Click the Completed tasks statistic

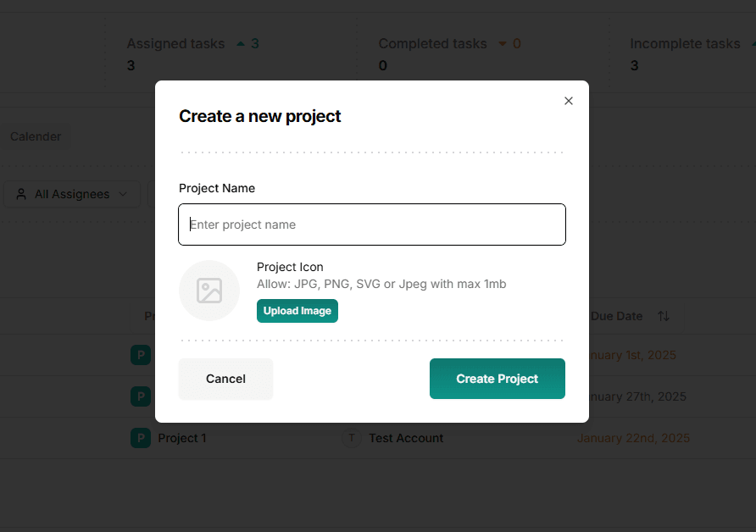coord(432,43)
